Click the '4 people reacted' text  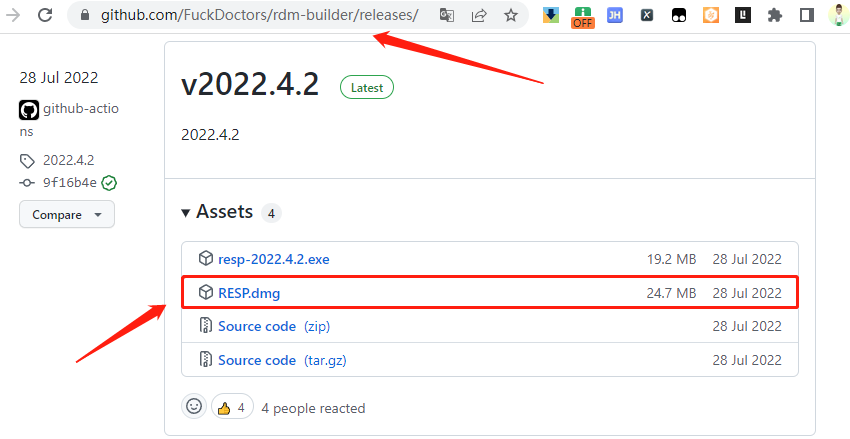pos(313,409)
